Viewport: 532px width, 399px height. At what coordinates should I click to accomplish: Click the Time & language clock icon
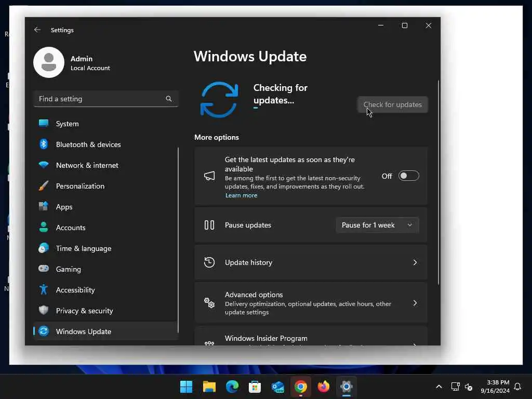[x=44, y=248]
